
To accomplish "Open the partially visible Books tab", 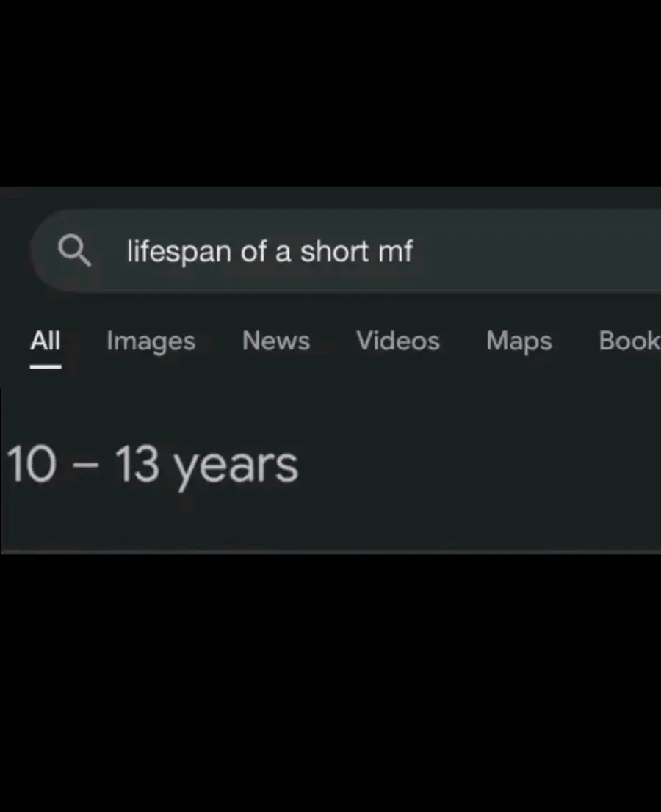I will (629, 341).
